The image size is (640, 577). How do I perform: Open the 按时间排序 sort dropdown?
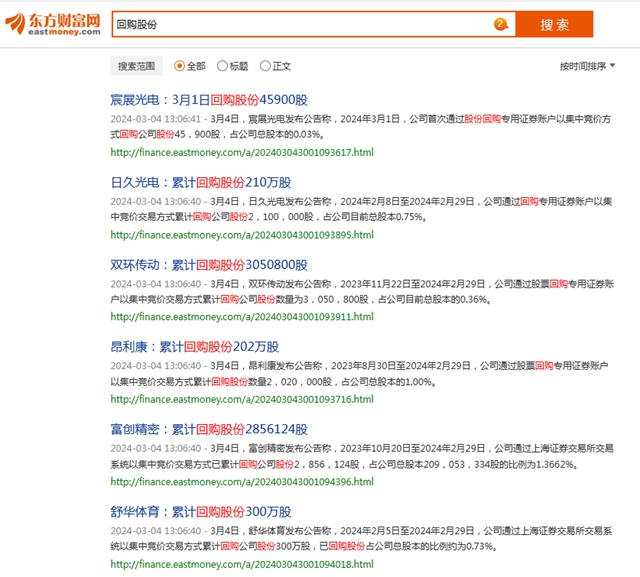[587, 66]
